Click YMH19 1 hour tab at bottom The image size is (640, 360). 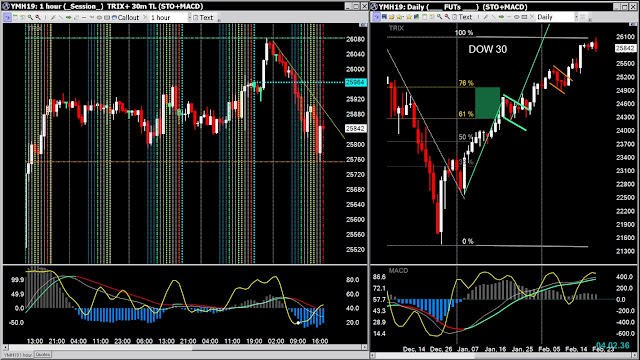pos(17,355)
